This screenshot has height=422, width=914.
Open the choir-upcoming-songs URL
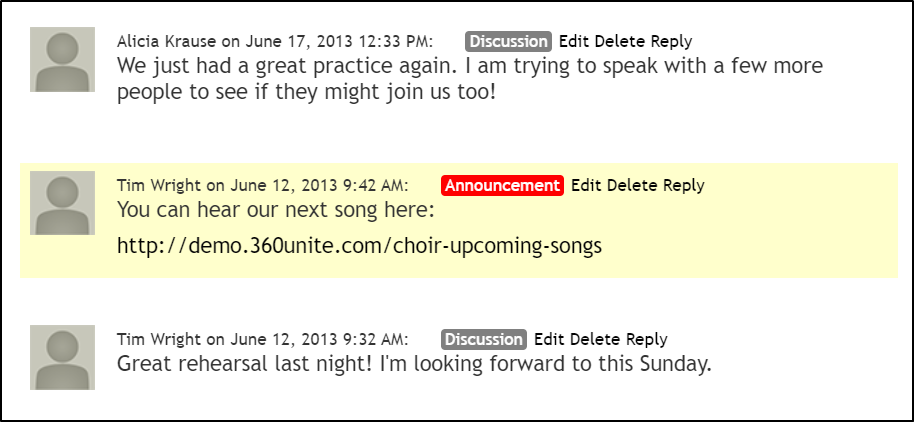tap(359, 245)
